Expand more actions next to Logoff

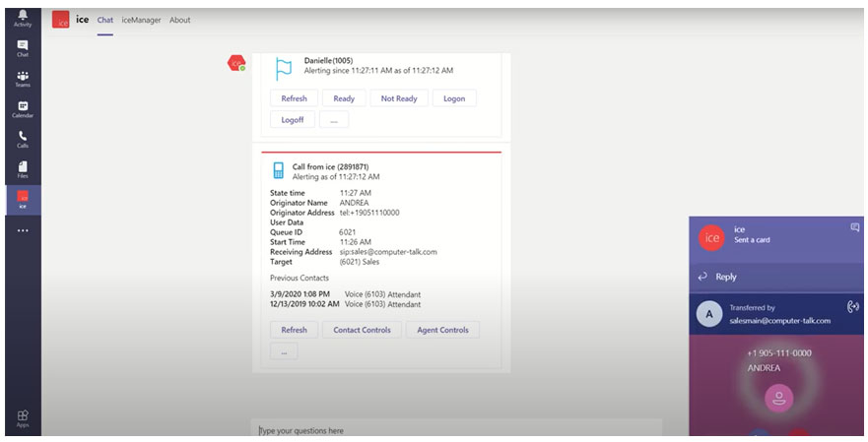click(334, 119)
